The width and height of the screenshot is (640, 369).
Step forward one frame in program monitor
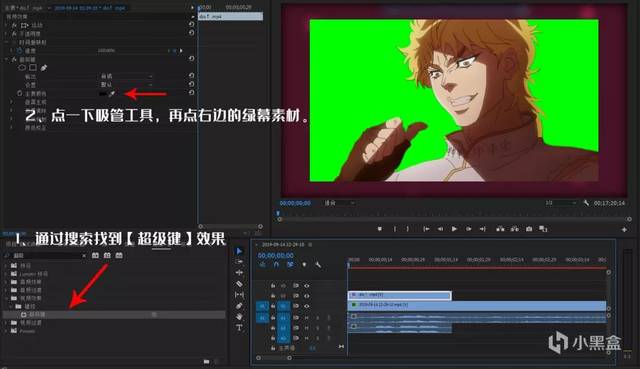(469, 229)
